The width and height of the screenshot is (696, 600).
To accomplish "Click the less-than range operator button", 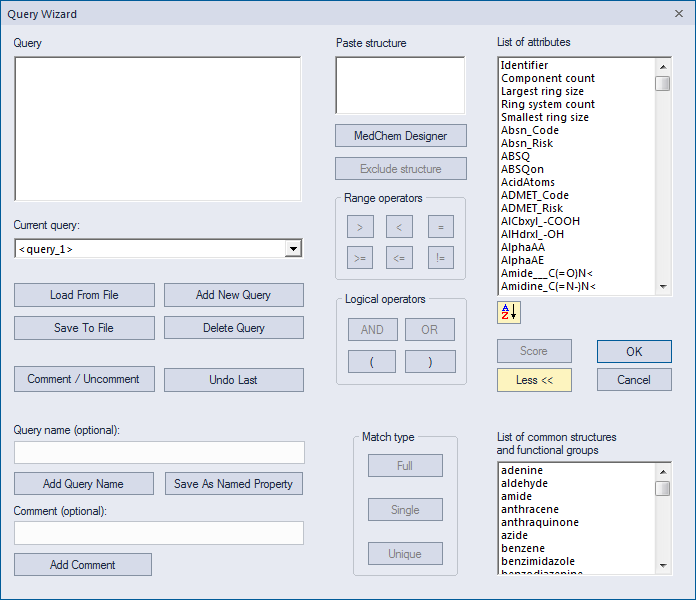I will (x=399, y=227).
